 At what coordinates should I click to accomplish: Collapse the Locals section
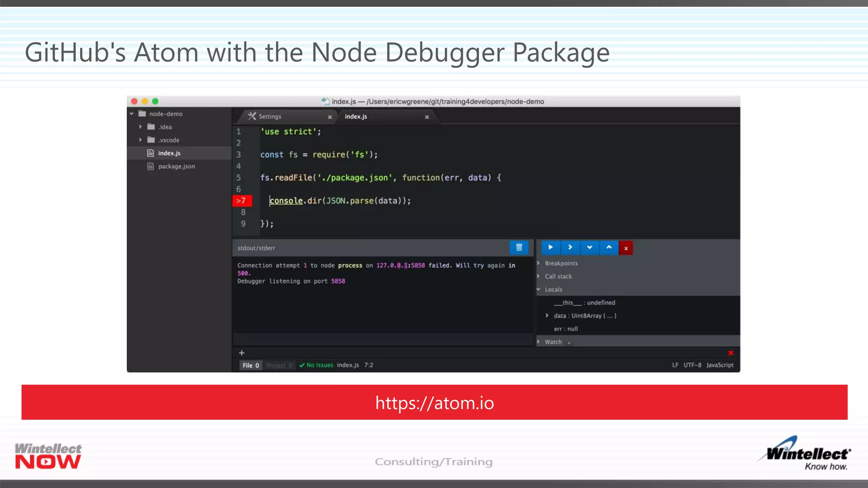(538, 289)
